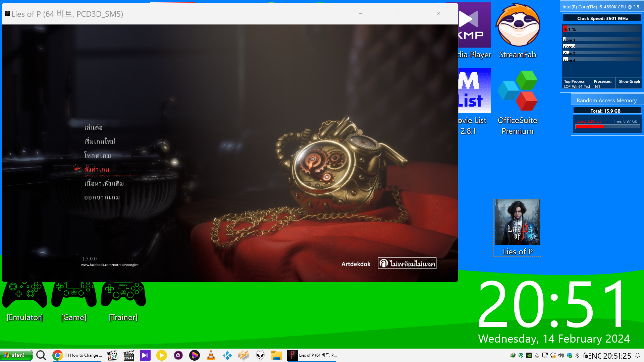Launch the purple circular media player taskbar icon

point(178,355)
